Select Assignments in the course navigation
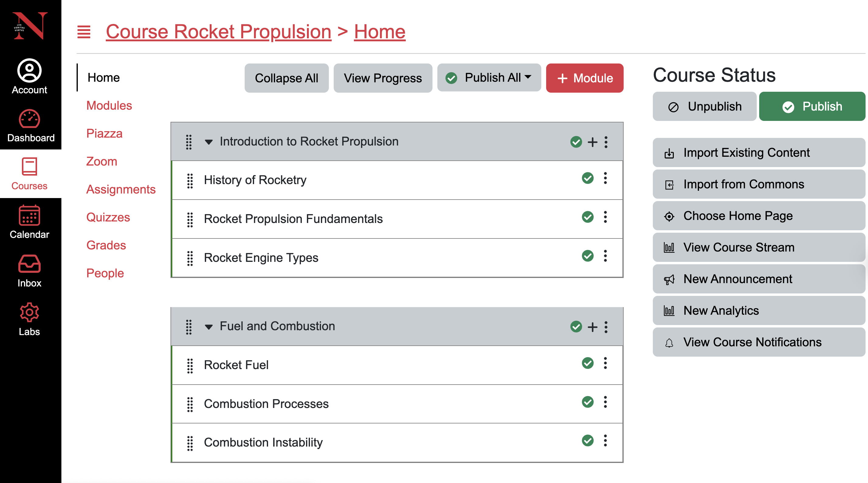The width and height of the screenshot is (868, 483). coord(121,189)
